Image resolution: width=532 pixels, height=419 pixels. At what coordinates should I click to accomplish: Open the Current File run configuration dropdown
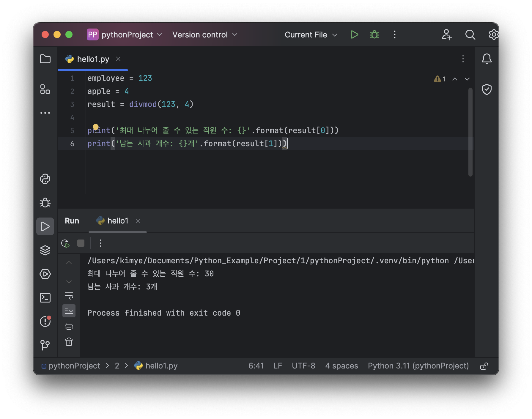coord(311,35)
